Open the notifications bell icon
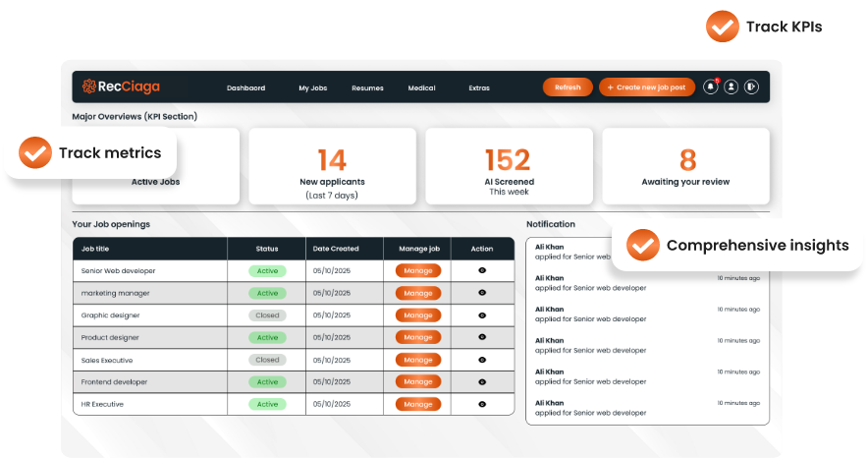The width and height of the screenshot is (868, 458). tap(711, 86)
